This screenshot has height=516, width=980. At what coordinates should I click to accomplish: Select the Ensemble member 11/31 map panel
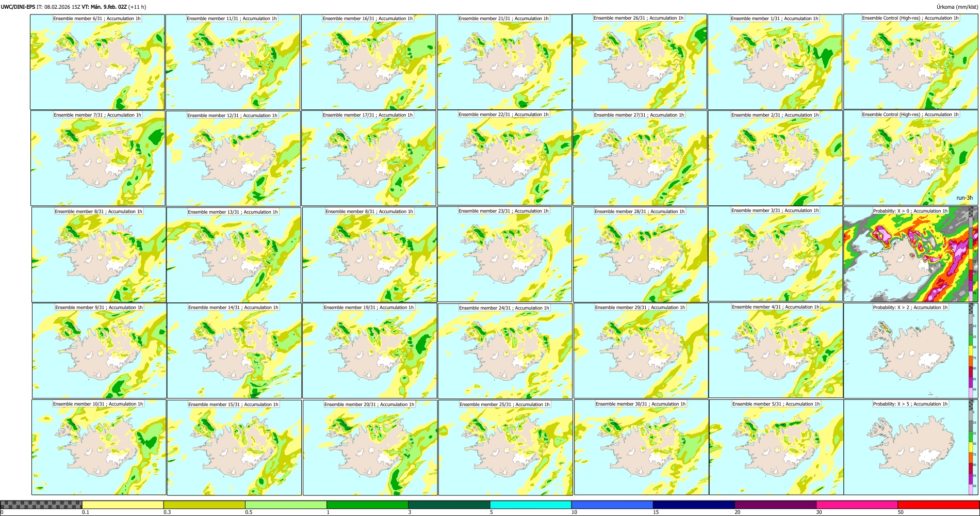[x=233, y=62]
